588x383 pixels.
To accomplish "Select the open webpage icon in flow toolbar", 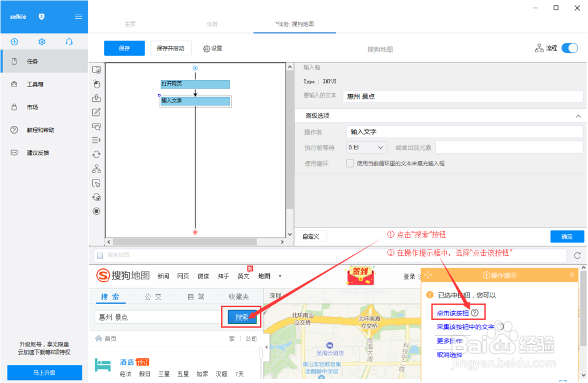I will (96, 69).
